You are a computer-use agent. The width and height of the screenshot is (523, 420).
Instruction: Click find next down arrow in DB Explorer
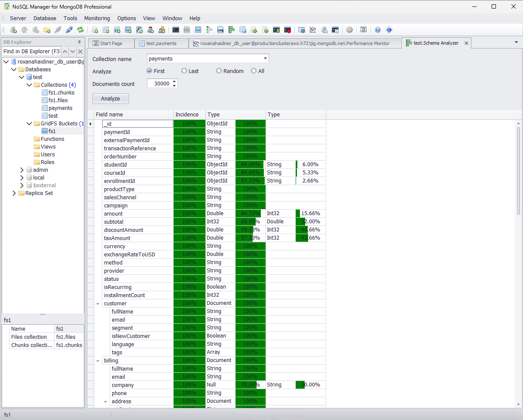(x=73, y=51)
